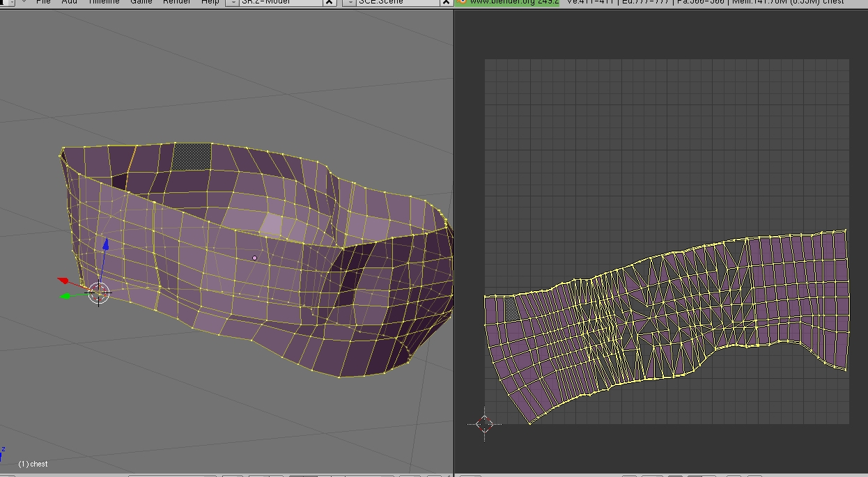Open the Render menu
This screenshot has width=868, height=477.
tap(176, 2)
